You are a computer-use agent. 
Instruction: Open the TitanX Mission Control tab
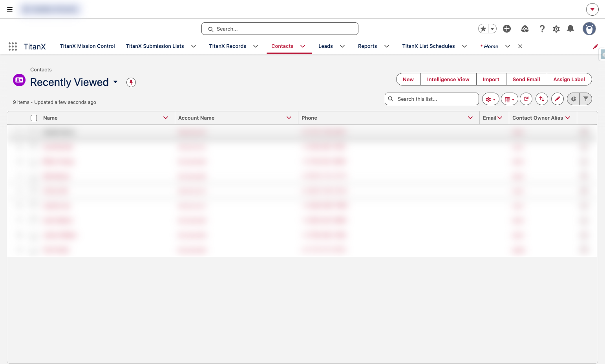point(88,46)
